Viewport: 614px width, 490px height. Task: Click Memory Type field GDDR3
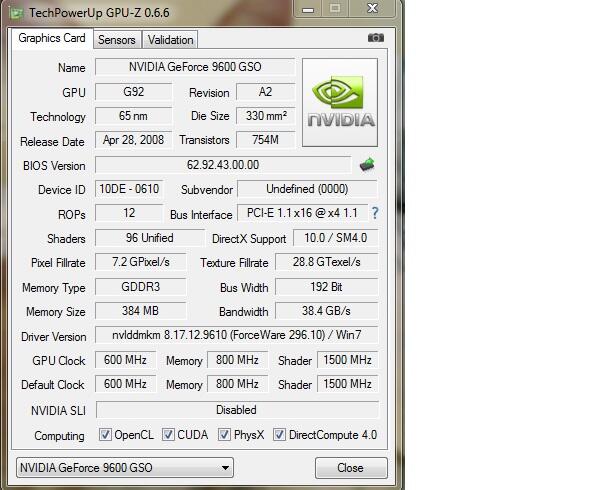(141, 287)
